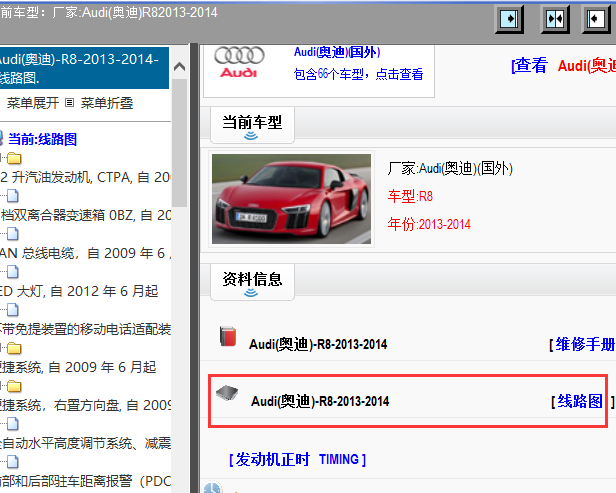
Task: Open the 发动机正时 TIMING link
Action: (297, 459)
